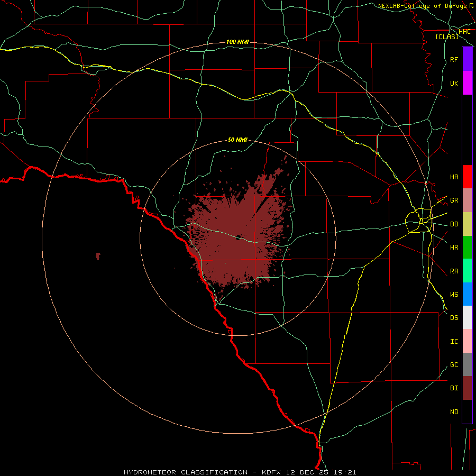Image resolution: width=476 pixels, height=476 pixels.
Task: Click the HR legend label
Action: point(454,248)
